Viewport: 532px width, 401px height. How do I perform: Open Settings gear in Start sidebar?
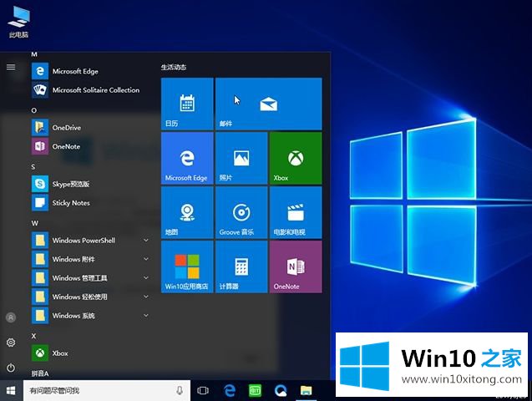pos(11,343)
